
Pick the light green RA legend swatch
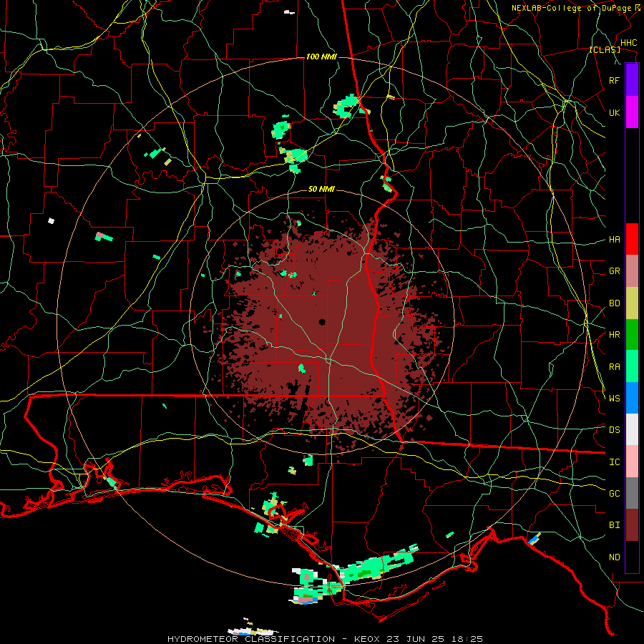click(632, 366)
